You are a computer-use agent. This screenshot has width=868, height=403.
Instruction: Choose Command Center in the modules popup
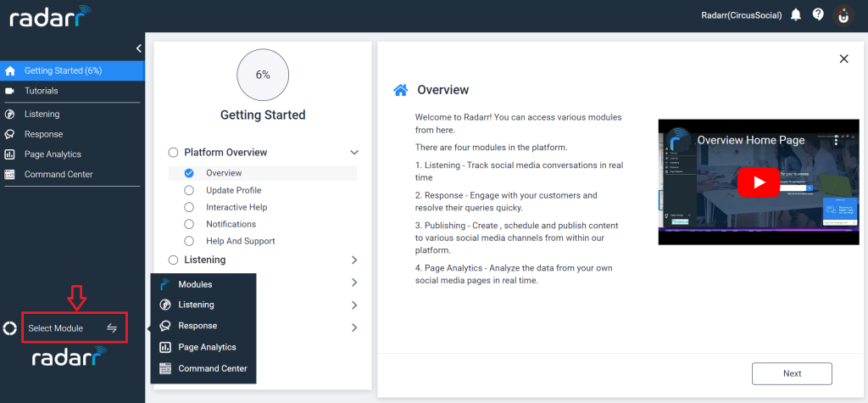point(203,368)
